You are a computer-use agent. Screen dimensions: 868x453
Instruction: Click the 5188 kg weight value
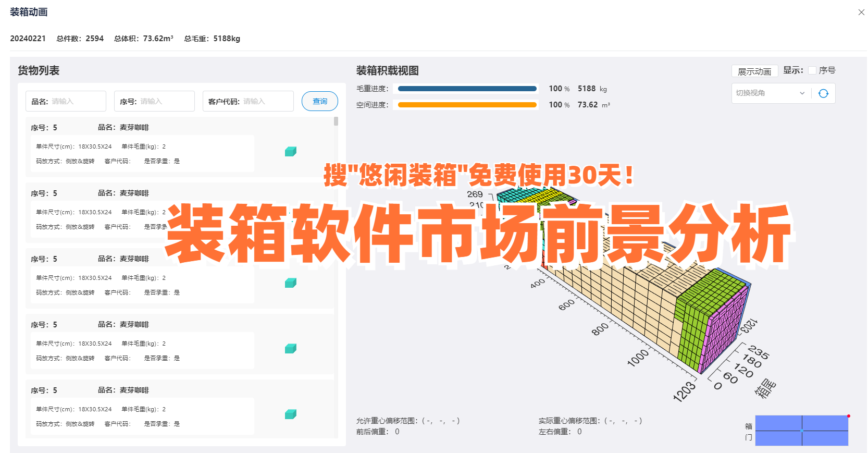click(x=592, y=89)
